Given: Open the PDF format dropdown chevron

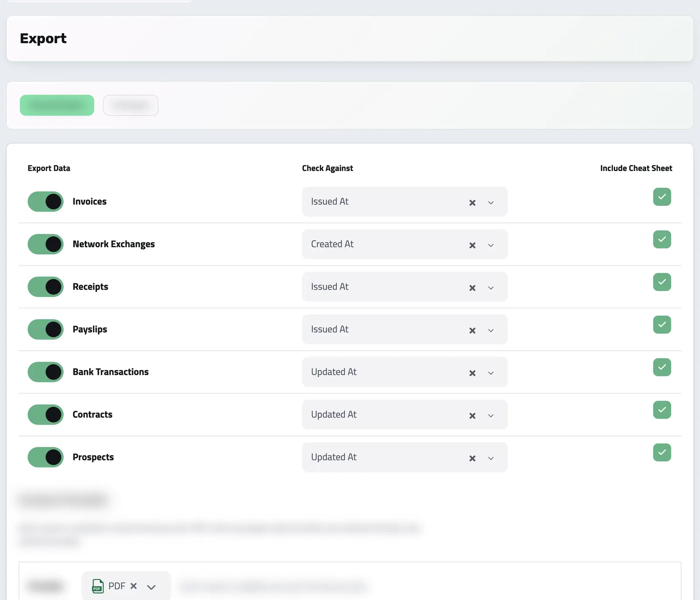Looking at the screenshot, I should click(151, 587).
